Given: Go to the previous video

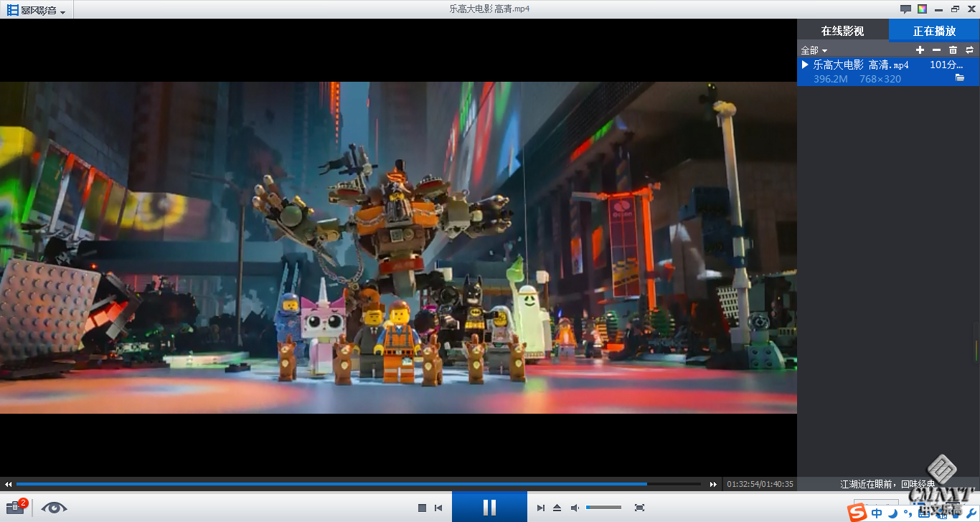Looking at the screenshot, I should (x=438, y=508).
